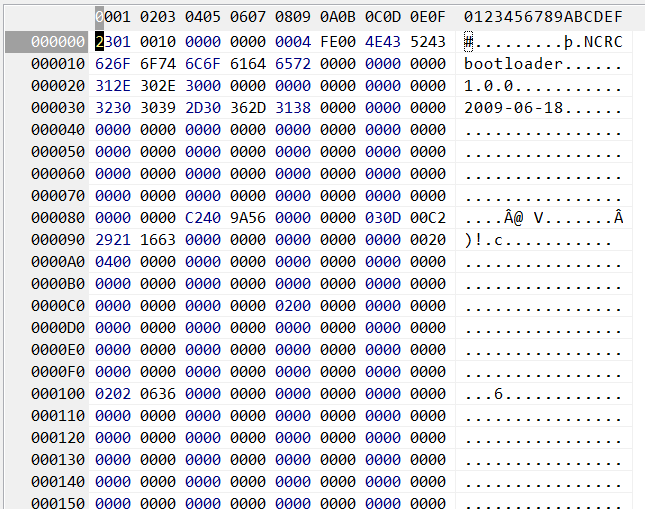Select hex word 0020 ending row 000090
This screenshot has width=645, height=509.
click(428, 240)
